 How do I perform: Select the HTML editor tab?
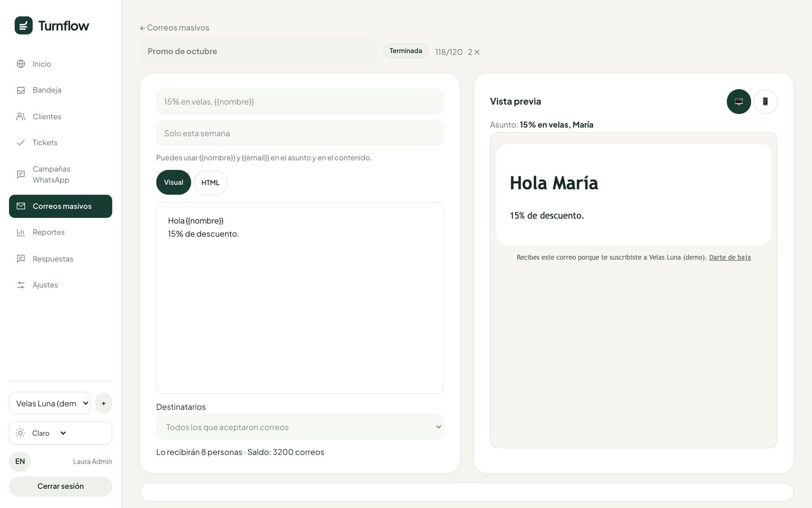[210, 183]
